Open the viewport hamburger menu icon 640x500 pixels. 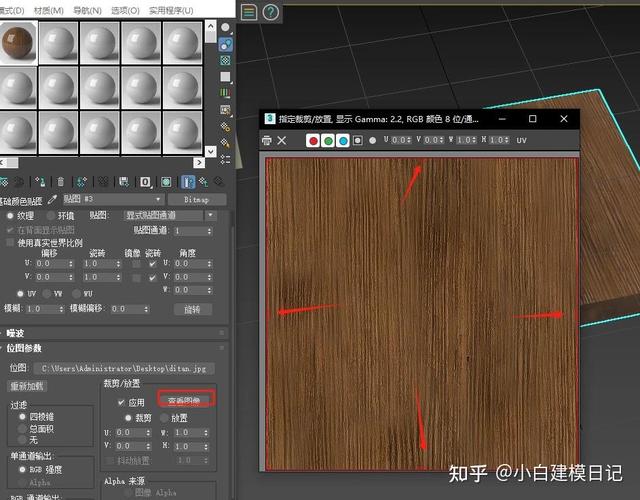click(249, 12)
